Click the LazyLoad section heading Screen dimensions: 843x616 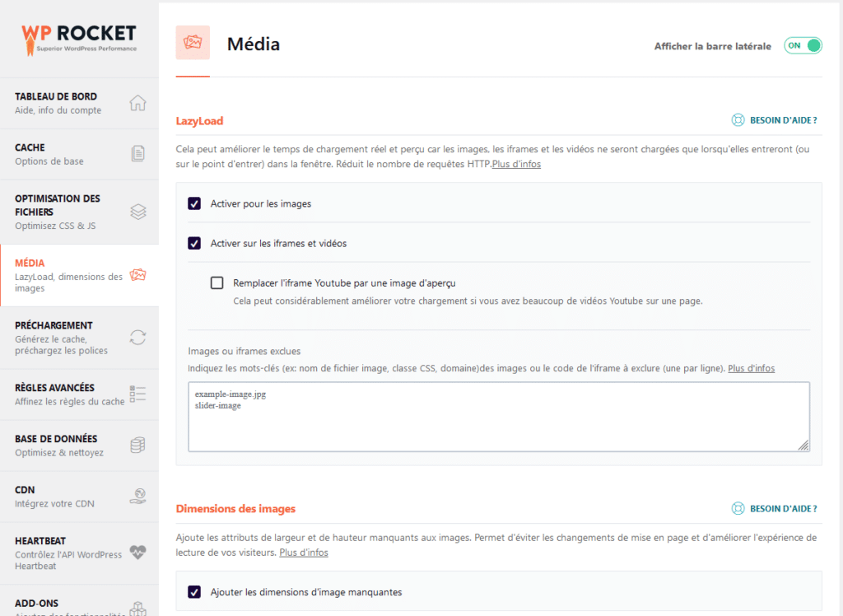(199, 121)
